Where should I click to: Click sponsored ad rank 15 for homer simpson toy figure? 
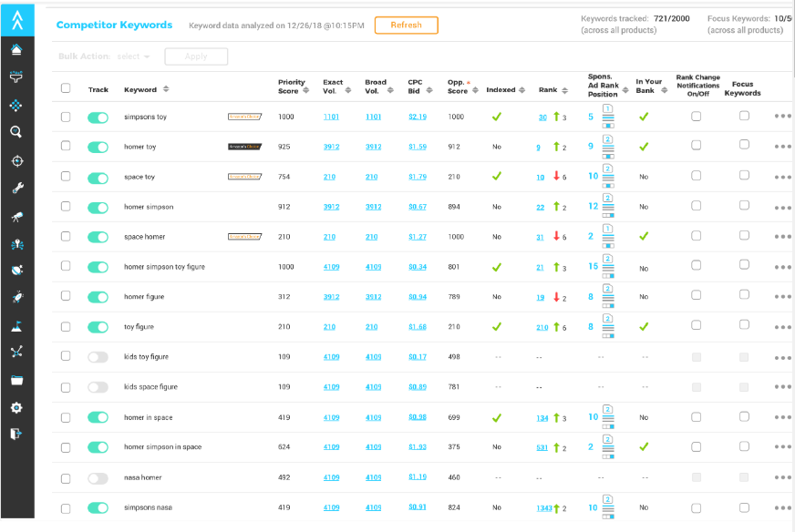(x=594, y=266)
